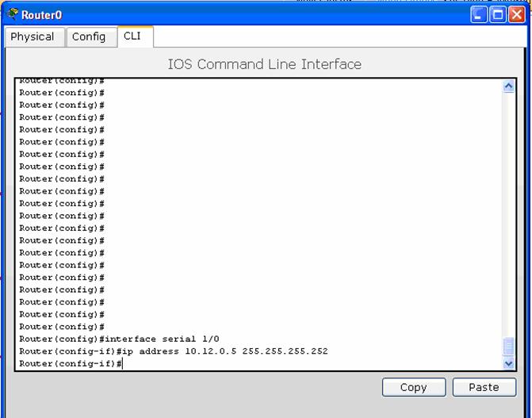Click the empty scrollbar track above the thumb
Image resolution: width=532 pixels, height=418 pixels.
[x=509, y=214]
